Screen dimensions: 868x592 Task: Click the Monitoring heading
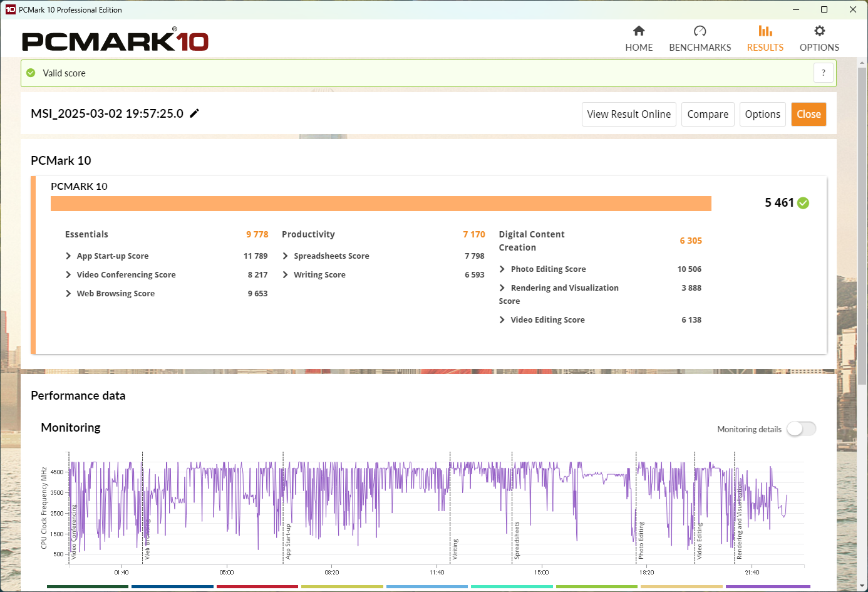71,427
